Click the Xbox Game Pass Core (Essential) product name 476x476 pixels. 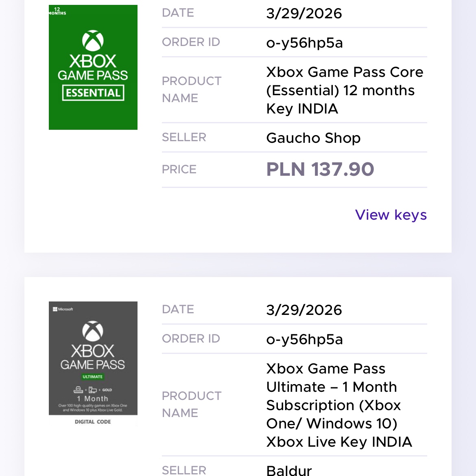344,90
